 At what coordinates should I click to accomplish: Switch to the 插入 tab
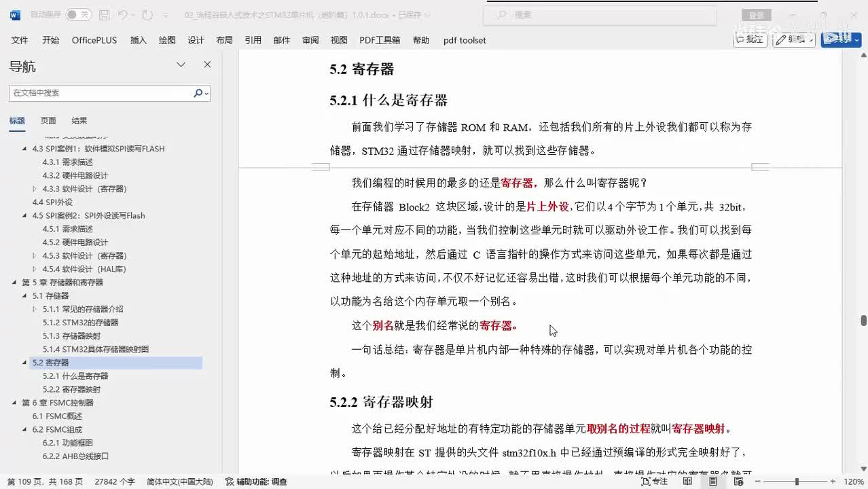click(x=138, y=40)
